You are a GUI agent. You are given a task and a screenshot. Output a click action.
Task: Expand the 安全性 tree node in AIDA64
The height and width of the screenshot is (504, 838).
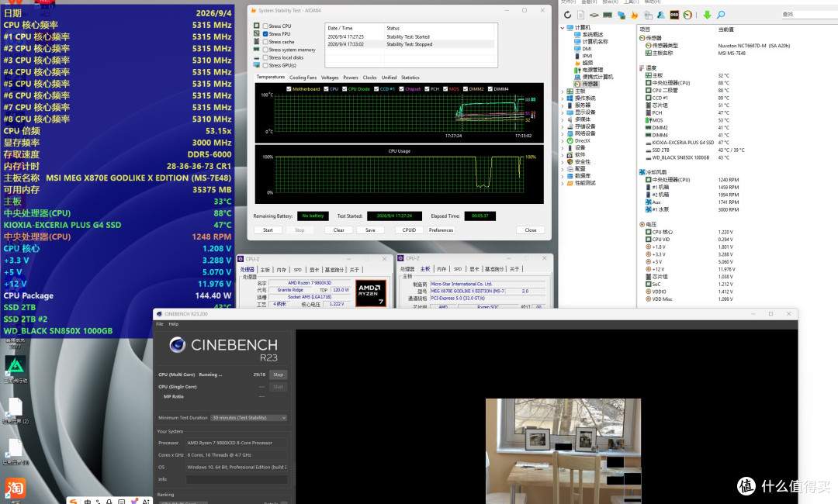(563, 162)
